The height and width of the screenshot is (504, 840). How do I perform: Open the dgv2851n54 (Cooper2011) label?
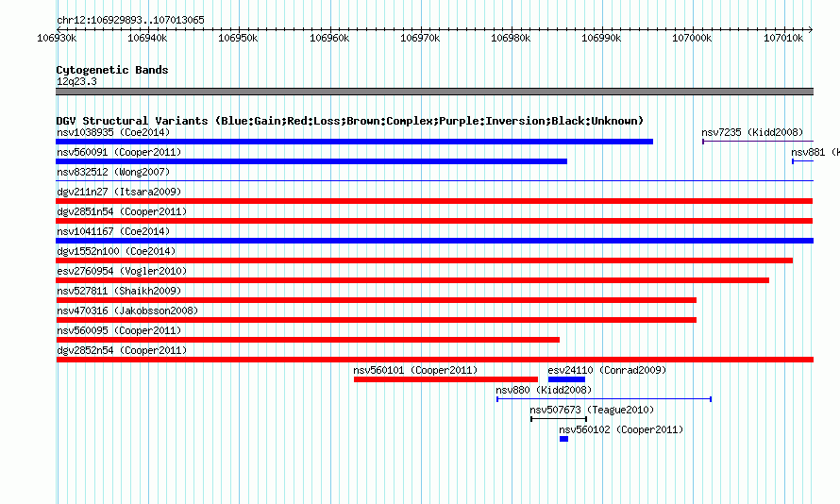122,211
